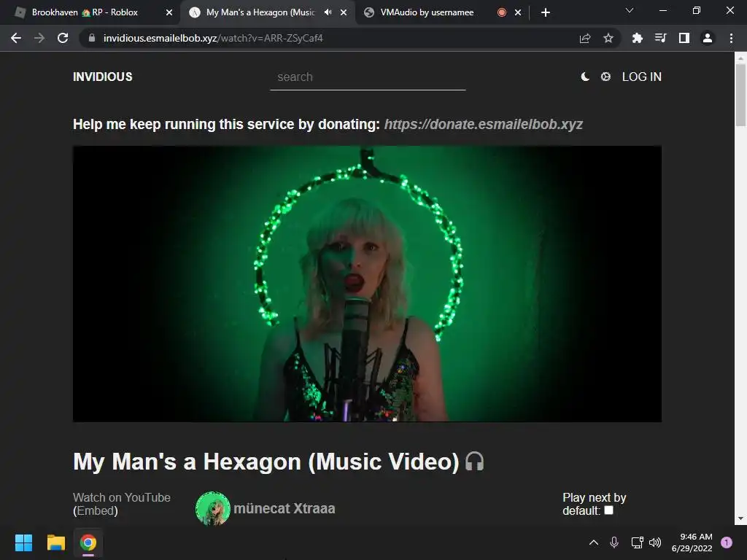Viewport: 747px width, 560px height.
Task: Click the Chrome taskbar icon
Action: point(88,542)
